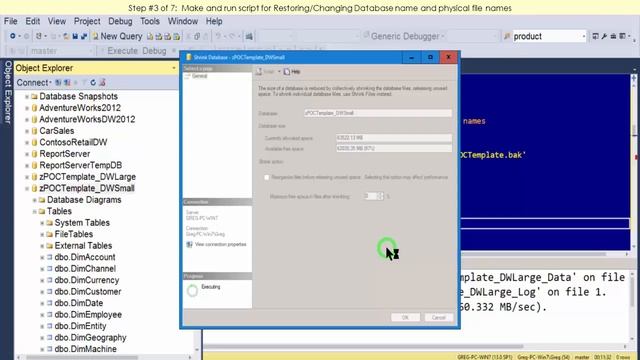Open the Object Explorer panel options dropdown arrow
Image resolution: width=640 pixels, height=360 pixels.
point(174,68)
